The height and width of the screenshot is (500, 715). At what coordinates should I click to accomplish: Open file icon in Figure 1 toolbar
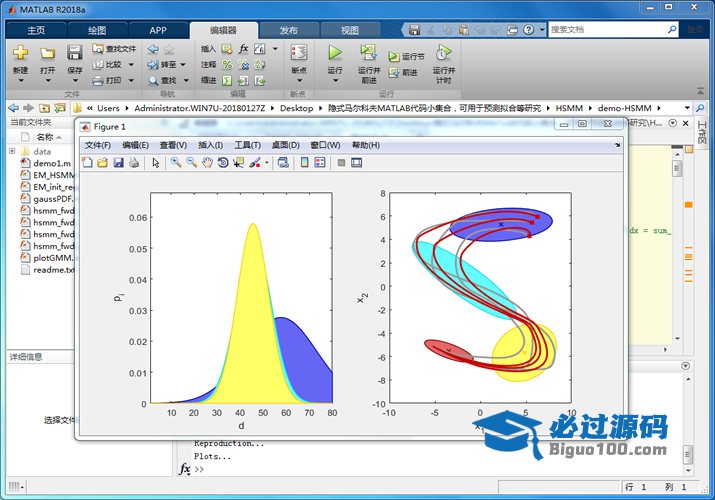point(103,163)
